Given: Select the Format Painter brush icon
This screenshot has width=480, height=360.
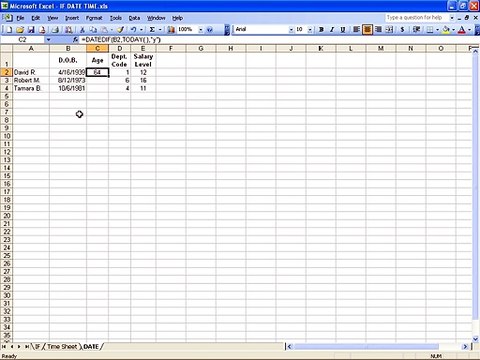Looking at the screenshot, I should (x=121, y=30).
